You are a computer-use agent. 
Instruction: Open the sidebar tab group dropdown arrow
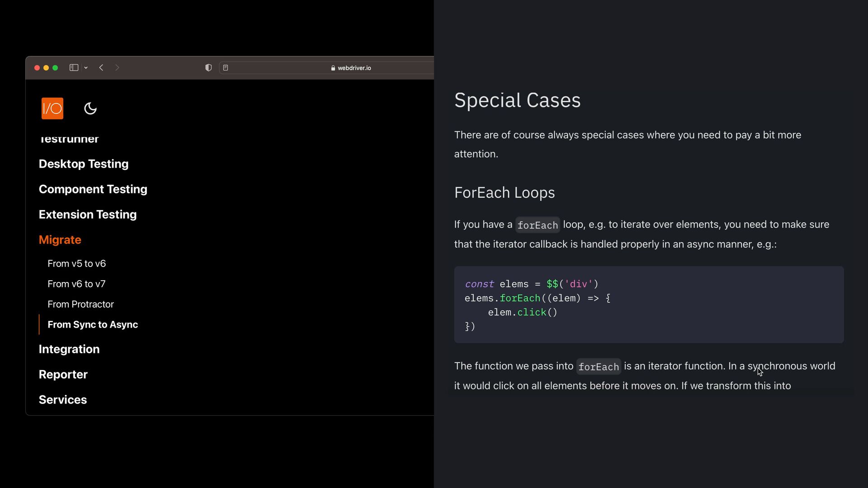86,68
